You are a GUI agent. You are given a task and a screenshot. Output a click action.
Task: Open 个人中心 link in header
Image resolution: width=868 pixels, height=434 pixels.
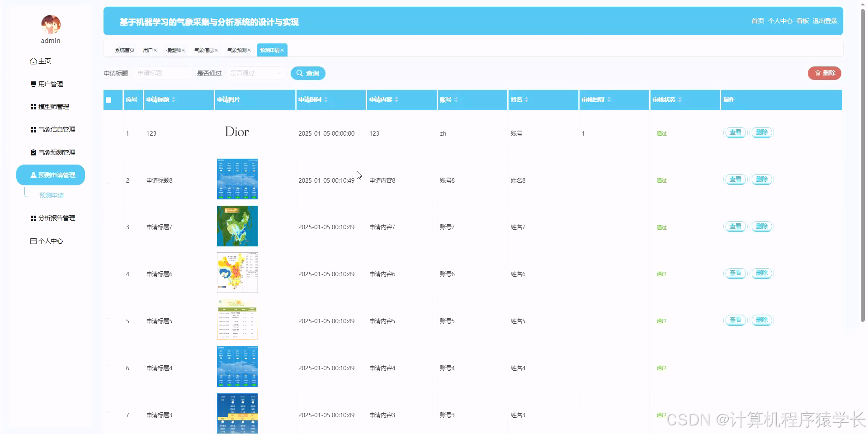[780, 21]
